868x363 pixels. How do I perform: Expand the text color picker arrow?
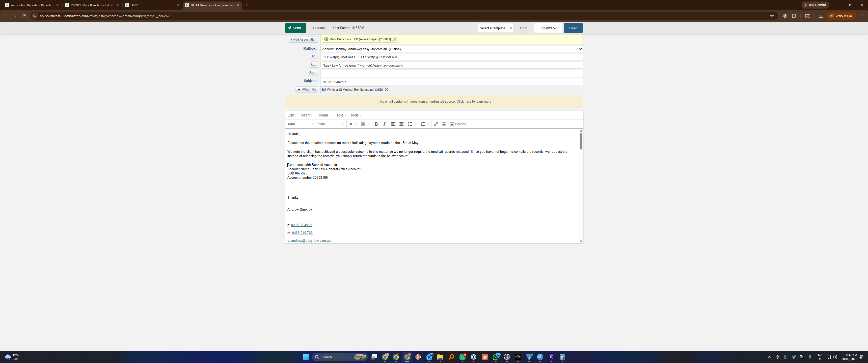(357, 124)
